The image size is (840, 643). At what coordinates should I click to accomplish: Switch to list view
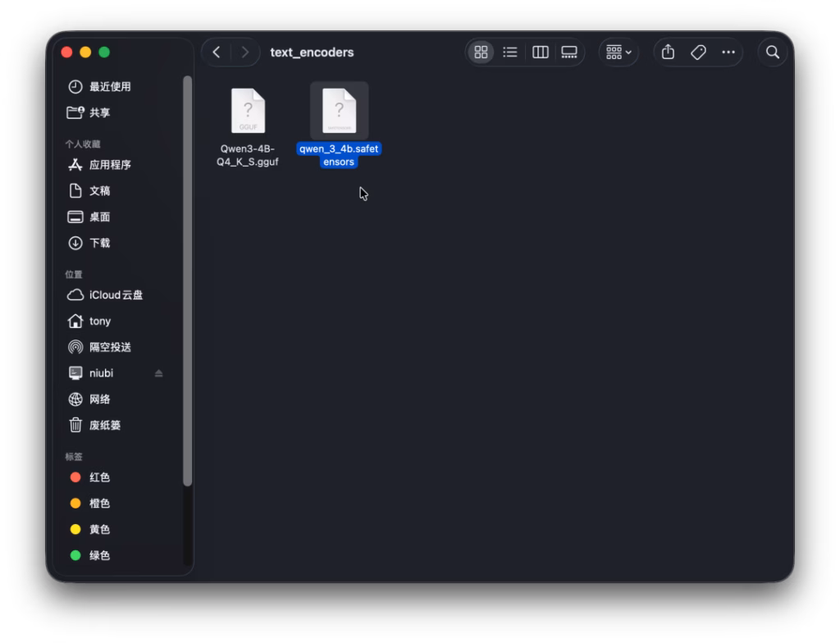[510, 52]
